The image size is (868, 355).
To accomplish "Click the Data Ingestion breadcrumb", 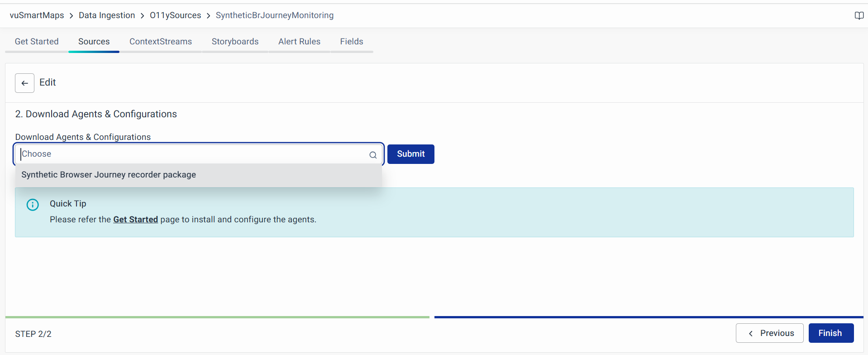I will tap(107, 15).
